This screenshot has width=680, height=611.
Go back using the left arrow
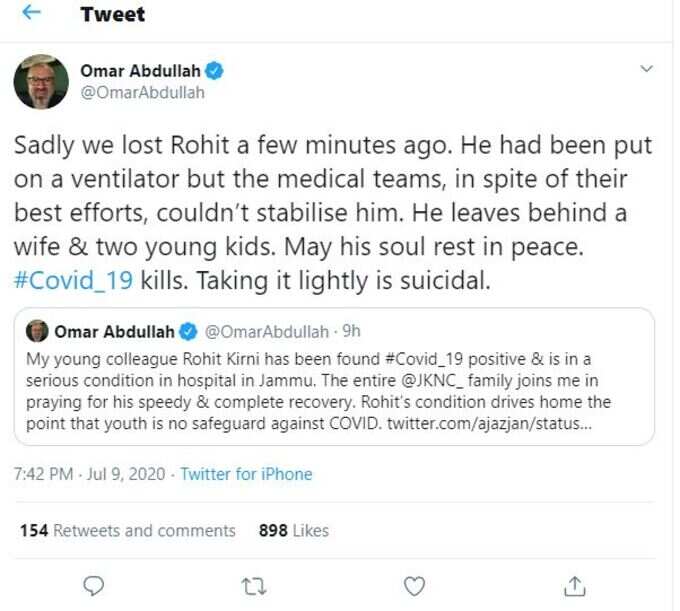(31, 13)
